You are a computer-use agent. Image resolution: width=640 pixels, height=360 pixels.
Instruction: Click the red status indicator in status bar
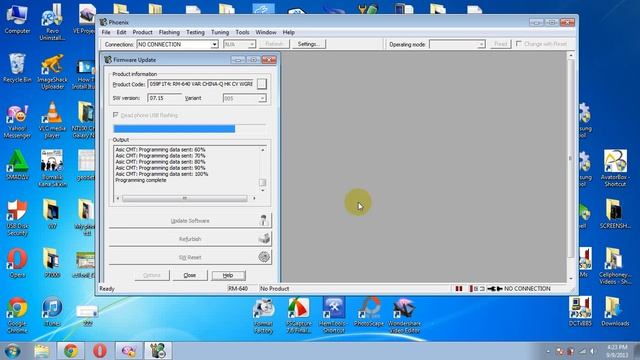tap(459, 289)
